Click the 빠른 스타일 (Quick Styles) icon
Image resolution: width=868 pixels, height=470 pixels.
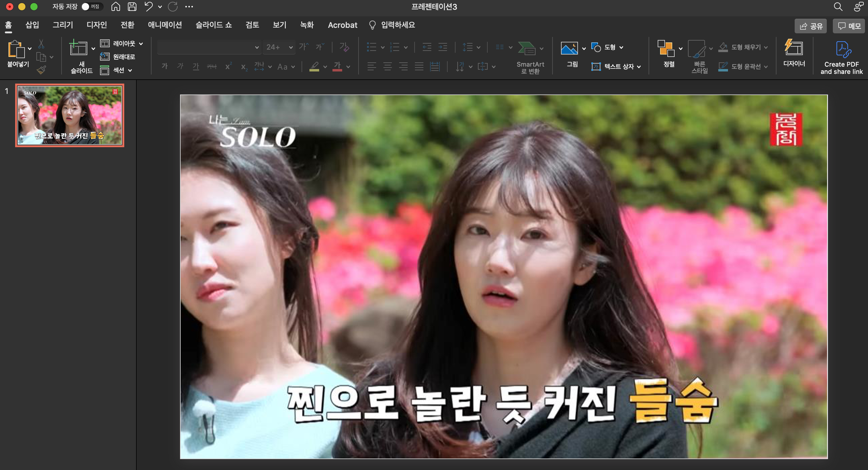click(x=696, y=49)
